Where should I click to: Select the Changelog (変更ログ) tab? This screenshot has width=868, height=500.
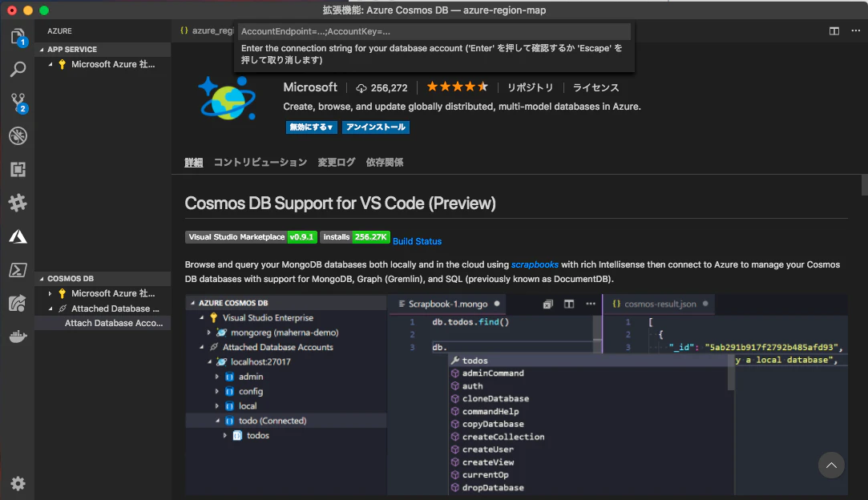pyautogui.click(x=336, y=162)
